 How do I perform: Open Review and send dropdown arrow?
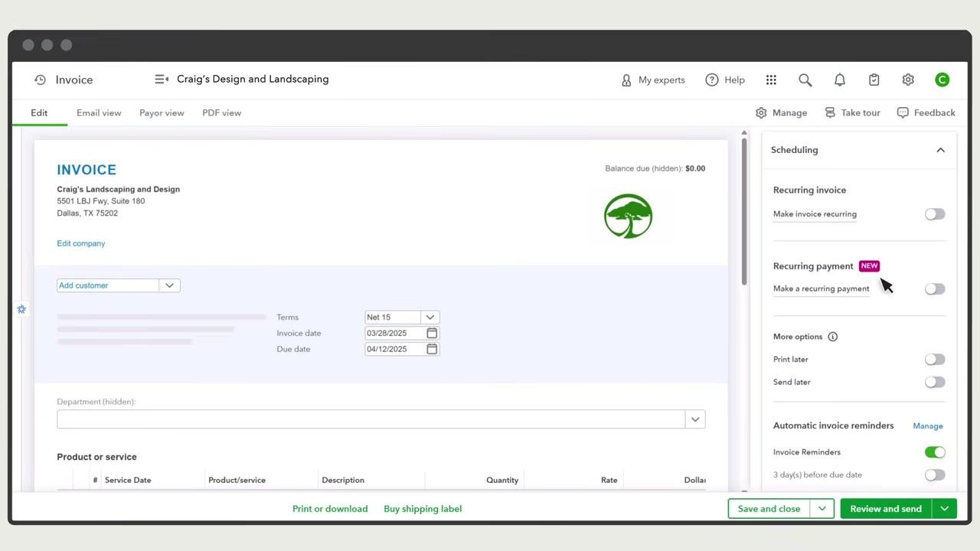point(945,509)
